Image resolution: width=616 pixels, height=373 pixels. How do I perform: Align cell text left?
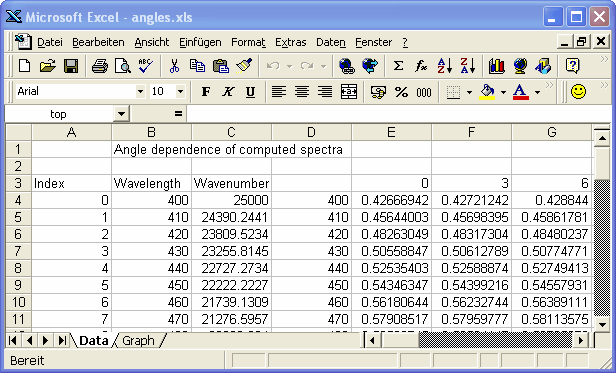[x=279, y=92]
